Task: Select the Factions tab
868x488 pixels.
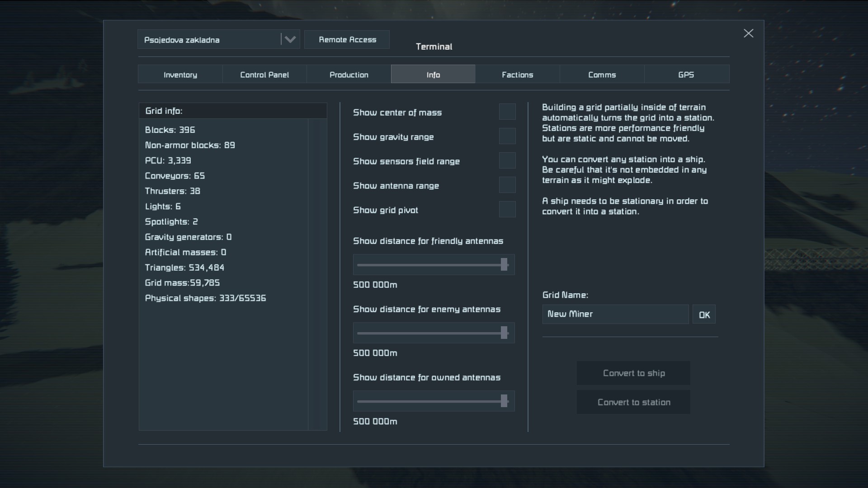Action: tap(517, 75)
